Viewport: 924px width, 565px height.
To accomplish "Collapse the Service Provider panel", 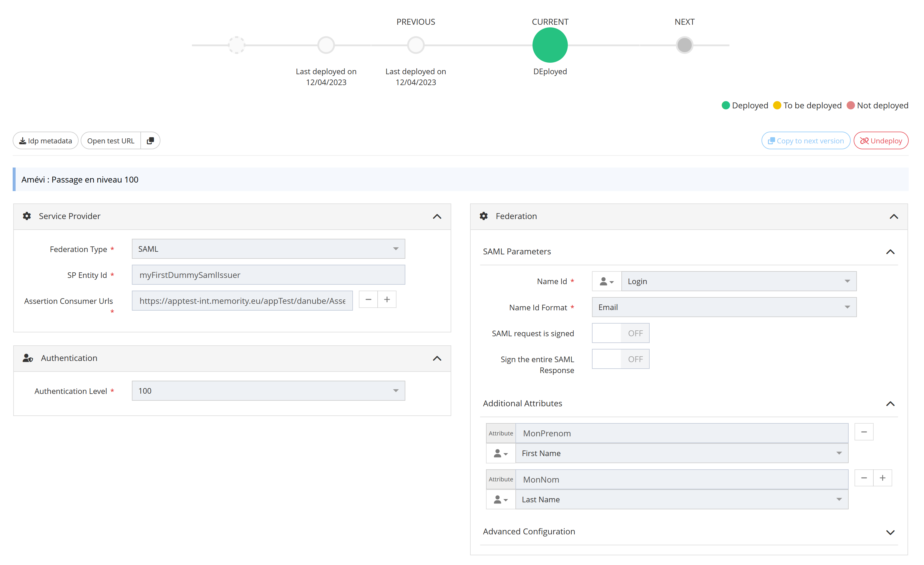I will [437, 216].
